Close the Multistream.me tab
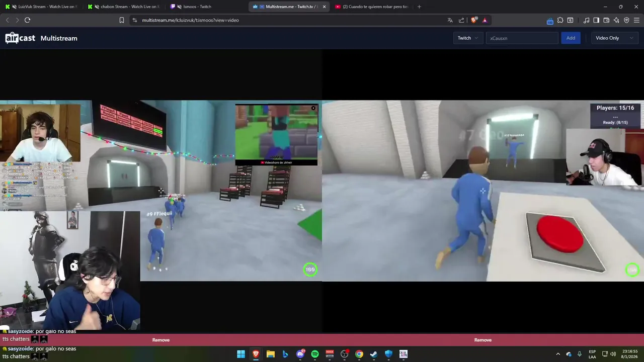This screenshot has width=644, height=362. coord(324,7)
